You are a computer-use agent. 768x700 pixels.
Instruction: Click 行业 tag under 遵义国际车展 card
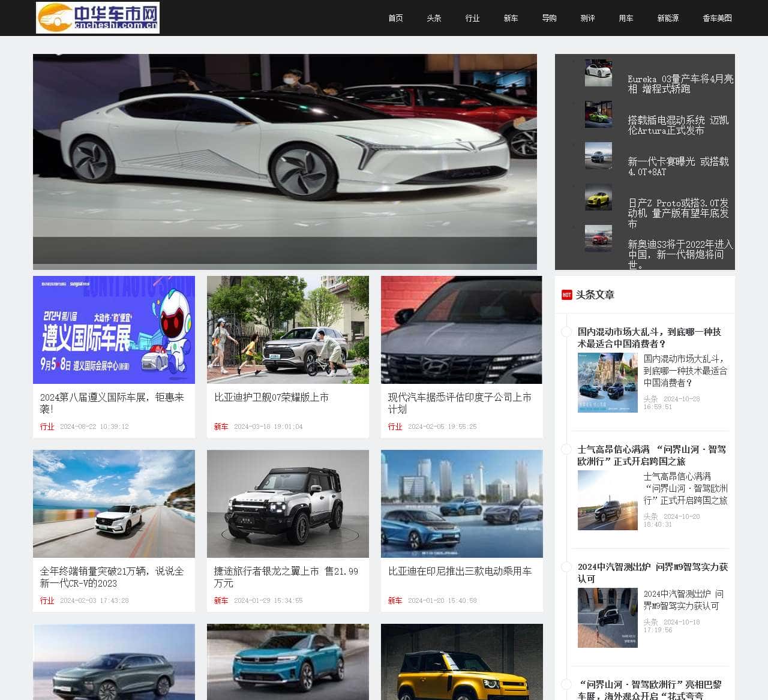[x=47, y=426]
